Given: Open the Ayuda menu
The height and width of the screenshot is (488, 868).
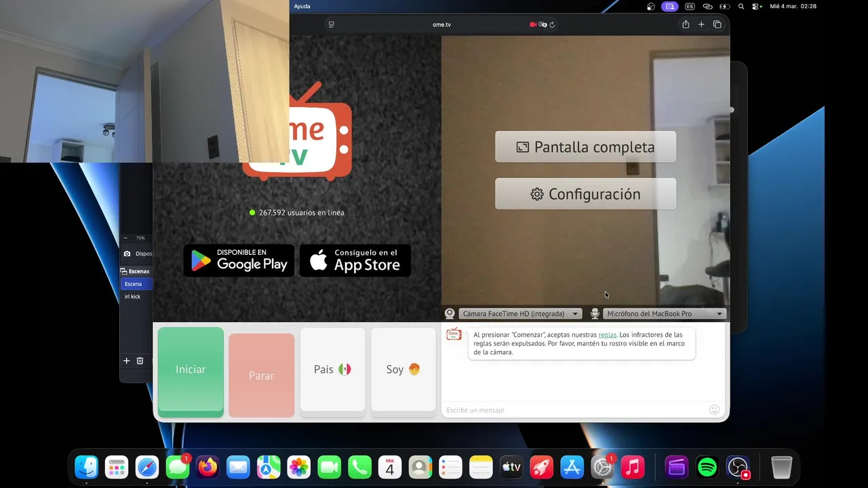Looking at the screenshot, I should click(302, 6).
